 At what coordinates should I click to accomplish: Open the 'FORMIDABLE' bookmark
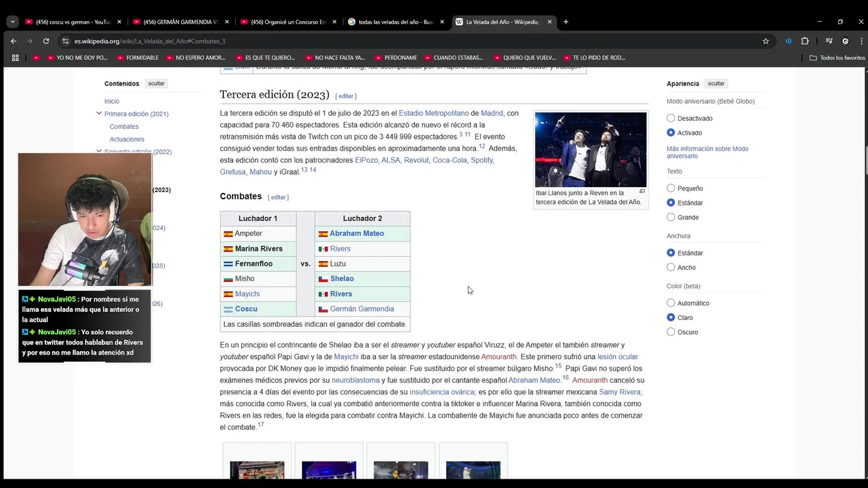click(138, 58)
